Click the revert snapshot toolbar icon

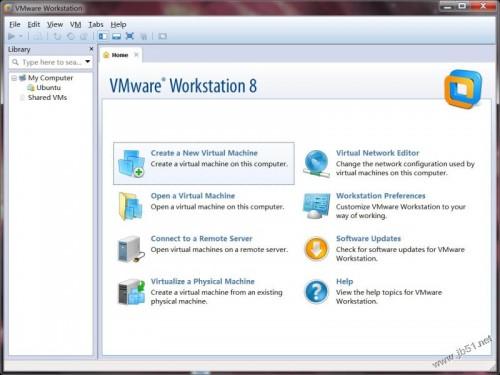pos(57,36)
